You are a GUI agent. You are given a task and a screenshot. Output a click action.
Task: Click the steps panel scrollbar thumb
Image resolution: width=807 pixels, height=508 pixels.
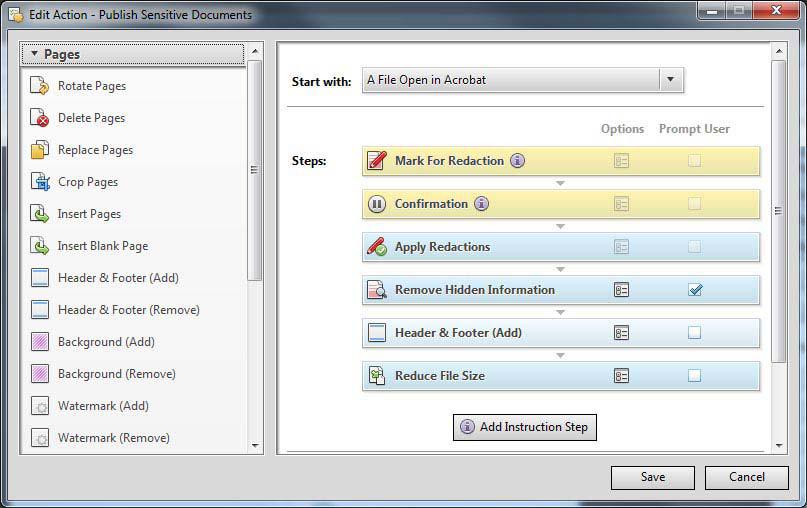(778, 211)
